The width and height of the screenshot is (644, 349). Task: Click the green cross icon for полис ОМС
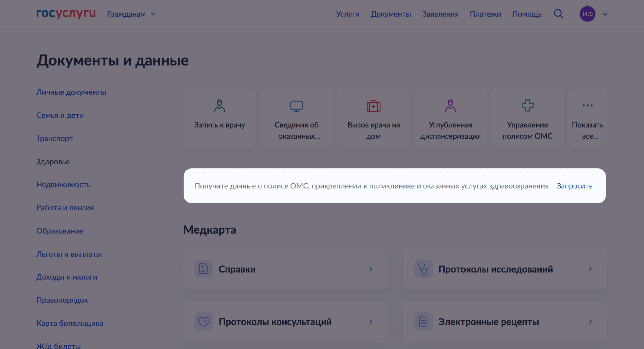527,105
